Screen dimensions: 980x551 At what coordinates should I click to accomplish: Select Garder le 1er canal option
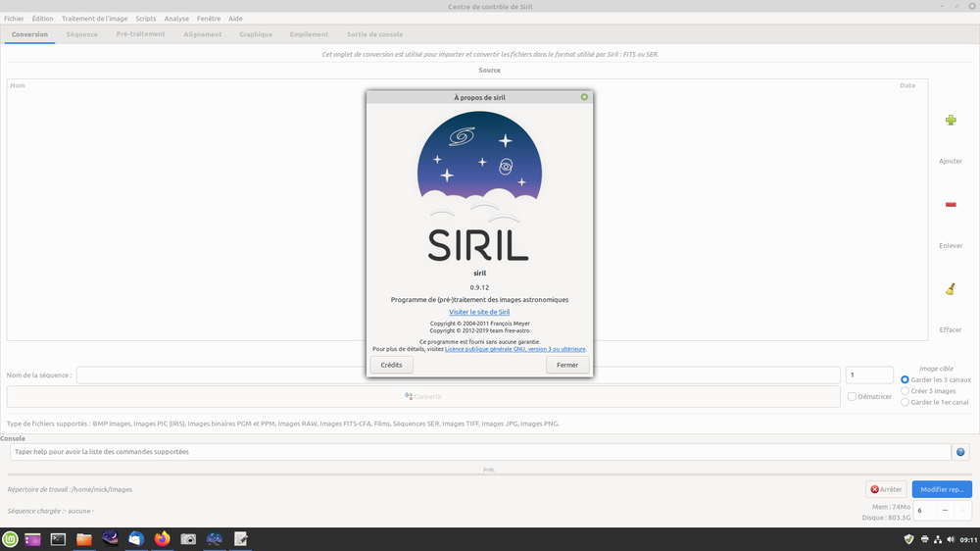(905, 402)
